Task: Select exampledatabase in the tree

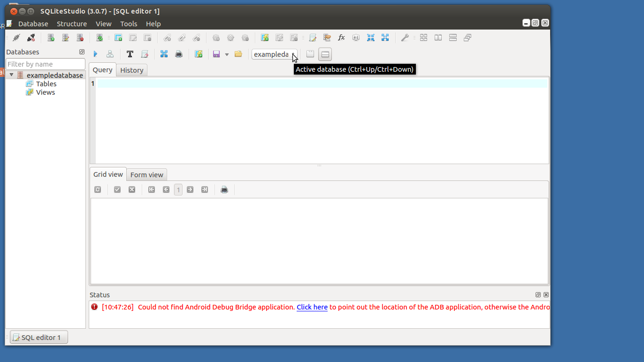Action: 54,75
